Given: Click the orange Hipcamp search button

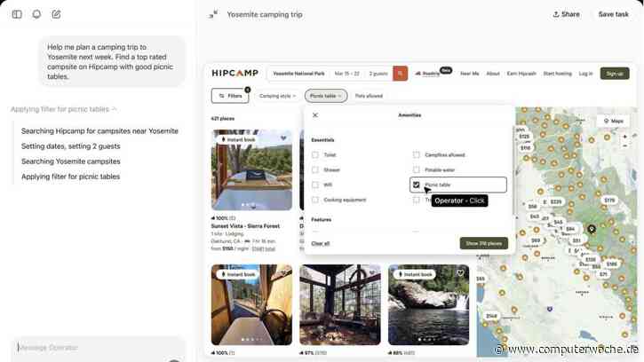Looking at the screenshot, I should (401, 74).
